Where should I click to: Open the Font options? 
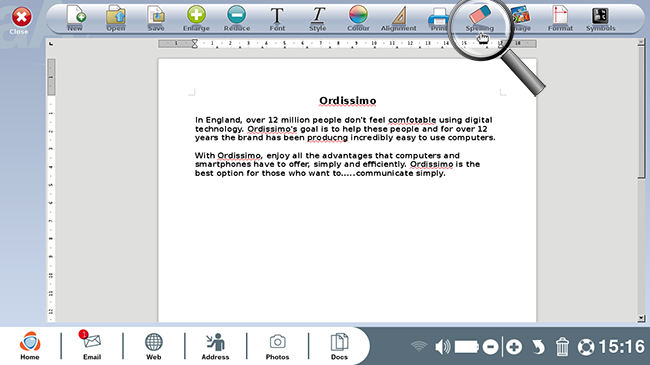(x=277, y=19)
